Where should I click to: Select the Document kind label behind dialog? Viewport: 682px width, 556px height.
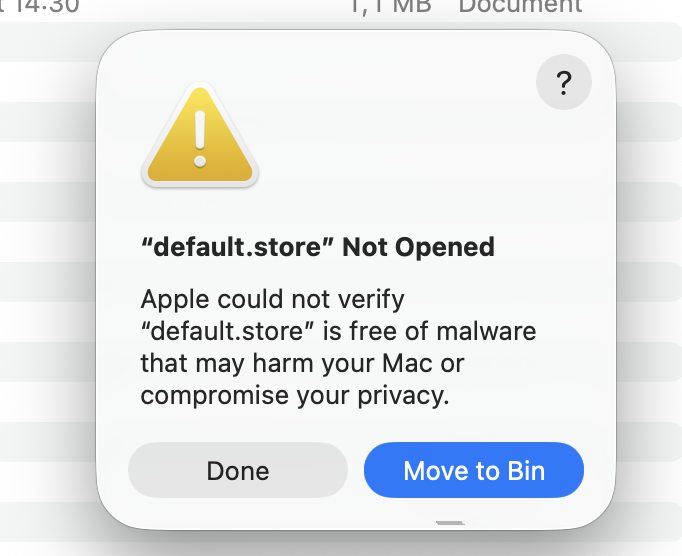pos(519,6)
